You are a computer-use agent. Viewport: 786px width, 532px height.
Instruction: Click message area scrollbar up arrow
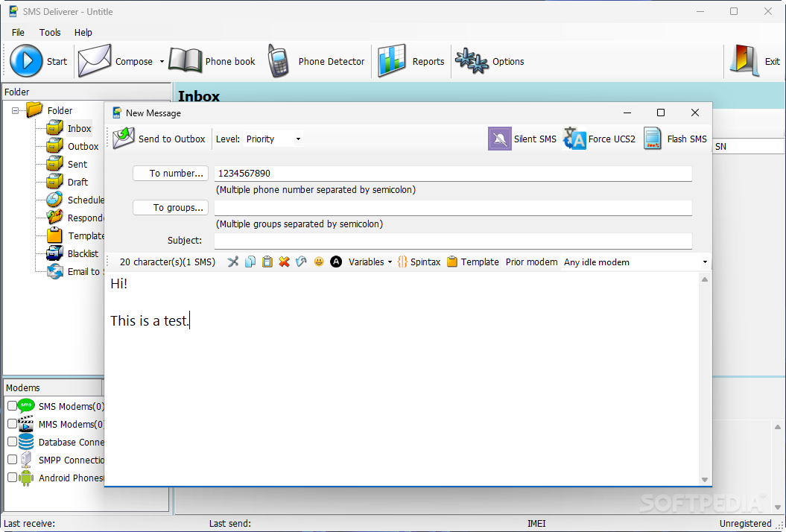tap(705, 279)
